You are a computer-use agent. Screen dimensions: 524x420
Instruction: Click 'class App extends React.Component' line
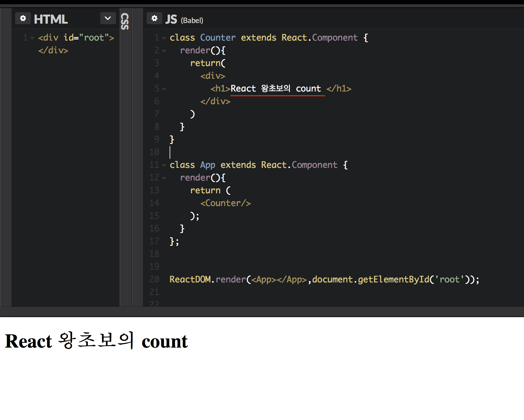coord(258,165)
